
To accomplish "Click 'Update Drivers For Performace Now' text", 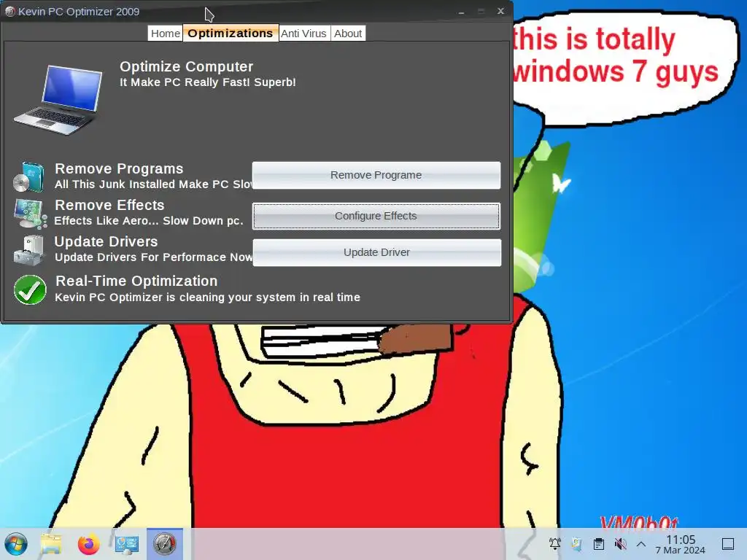I will point(153,257).
